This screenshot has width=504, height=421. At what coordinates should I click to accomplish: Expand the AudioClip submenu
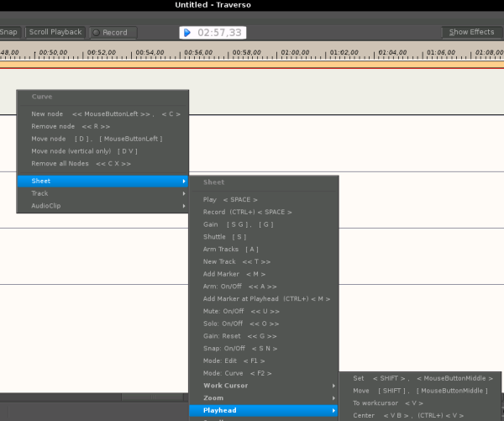(x=102, y=206)
